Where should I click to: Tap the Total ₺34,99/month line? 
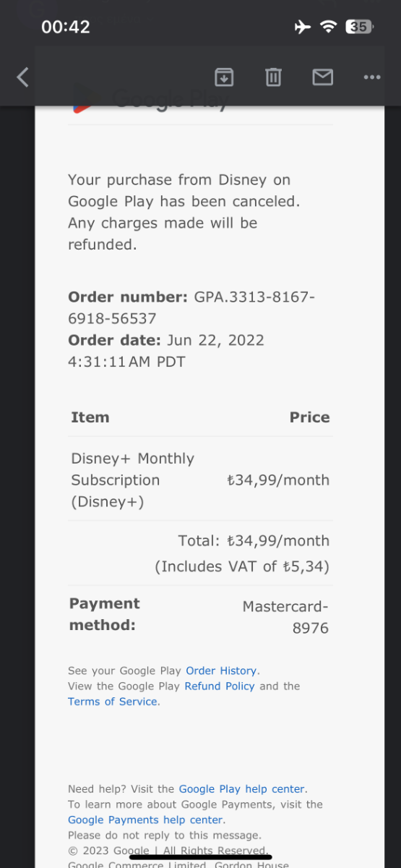point(254,540)
